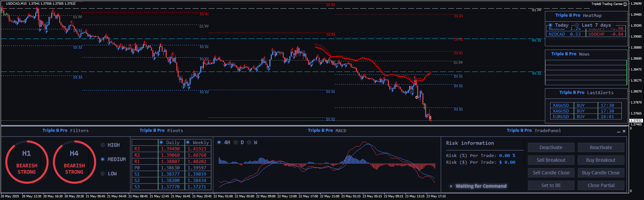Switch MACD timeframe to D

coord(236,142)
